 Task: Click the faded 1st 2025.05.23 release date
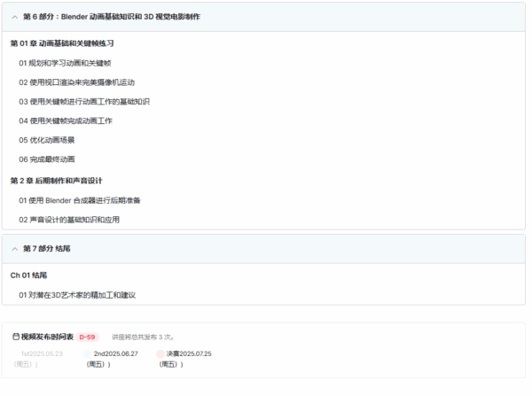[x=41, y=353]
